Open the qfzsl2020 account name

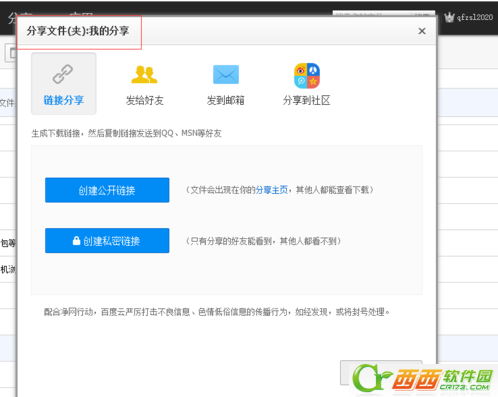475,17
